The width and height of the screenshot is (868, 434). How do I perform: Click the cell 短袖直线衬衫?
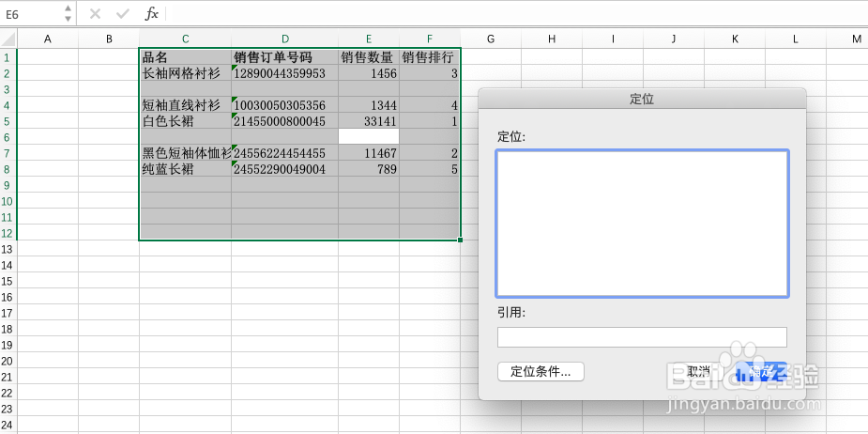pyautogui.click(x=186, y=105)
